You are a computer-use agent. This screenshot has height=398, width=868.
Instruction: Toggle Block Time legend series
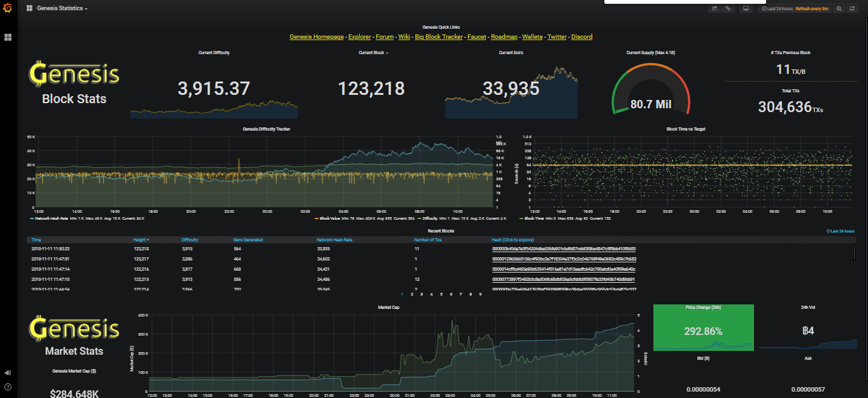click(x=533, y=218)
